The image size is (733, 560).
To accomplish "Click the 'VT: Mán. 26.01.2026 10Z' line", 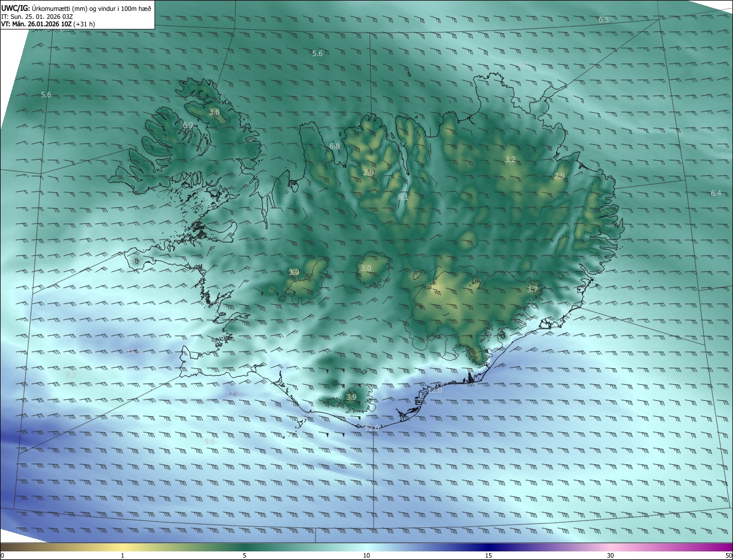I will (36, 25).
